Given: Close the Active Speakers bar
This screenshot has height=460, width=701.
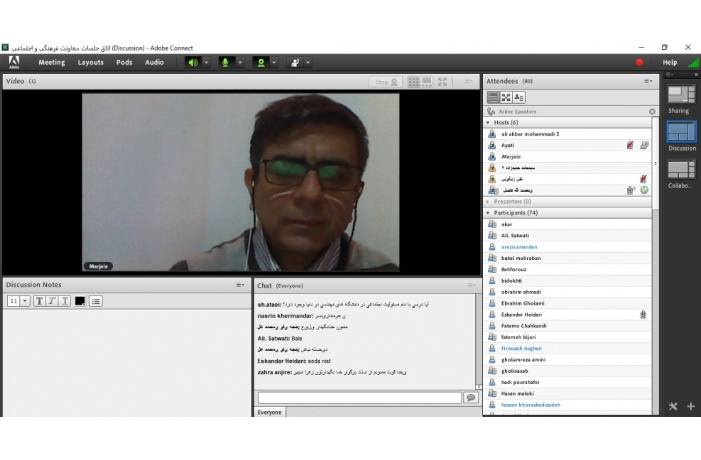Looking at the screenshot, I should tap(652, 111).
